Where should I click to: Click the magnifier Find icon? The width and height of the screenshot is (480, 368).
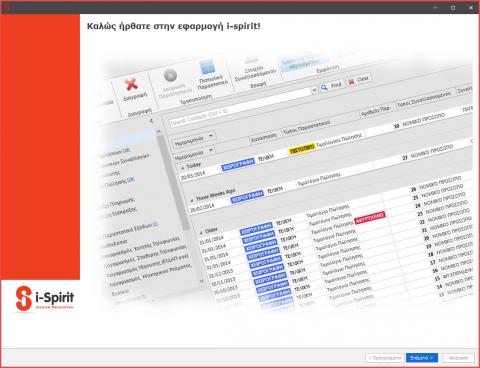pyautogui.click(x=324, y=88)
